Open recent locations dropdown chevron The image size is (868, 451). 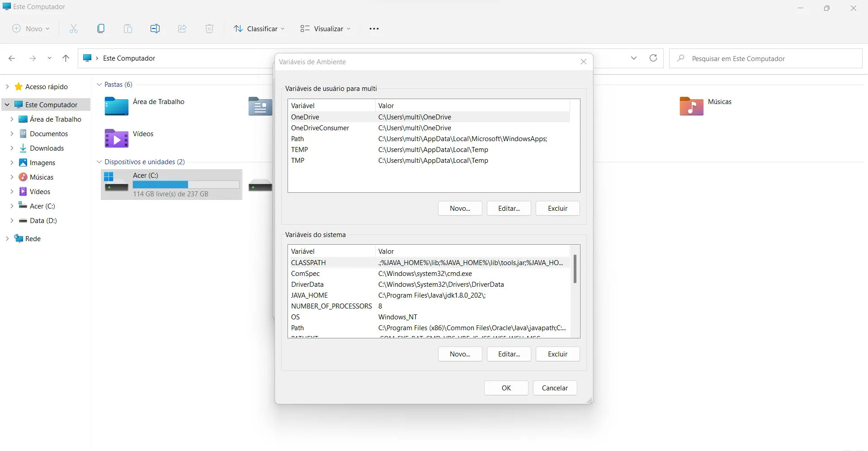(x=49, y=58)
